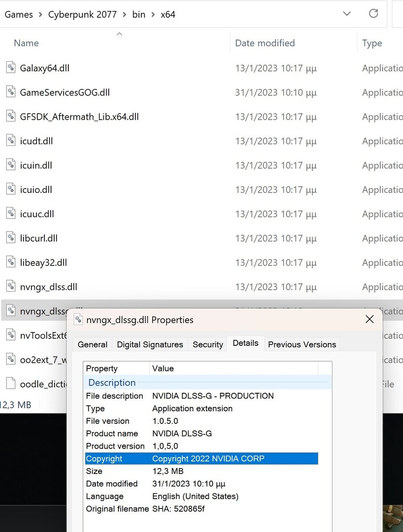Expand the chevron after Games breadcrumb
The width and height of the screenshot is (403, 532).
click(x=41, y=15)
